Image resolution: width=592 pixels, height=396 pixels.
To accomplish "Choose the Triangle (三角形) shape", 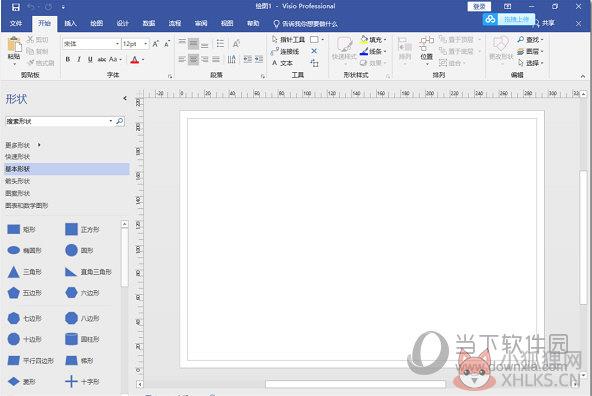I will pyautogui.click(x=24, y=272).
